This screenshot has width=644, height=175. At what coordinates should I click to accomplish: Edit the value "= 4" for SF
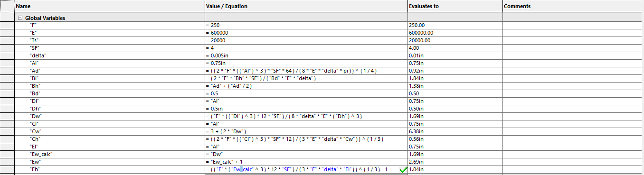(306, 48)
